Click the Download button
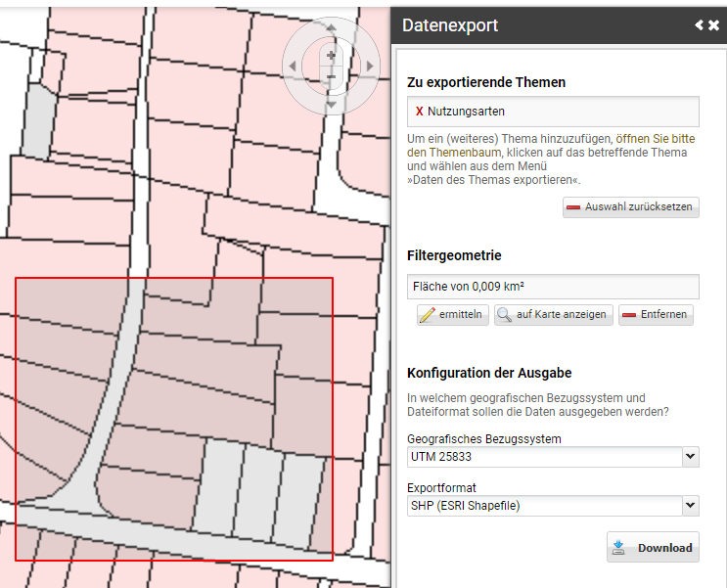The image size is (727, 588). coord(653,547)
